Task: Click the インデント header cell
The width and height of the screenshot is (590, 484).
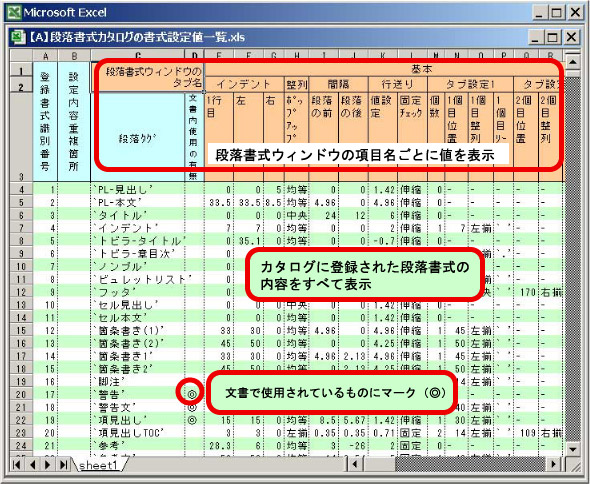Action: click(244, 84)
